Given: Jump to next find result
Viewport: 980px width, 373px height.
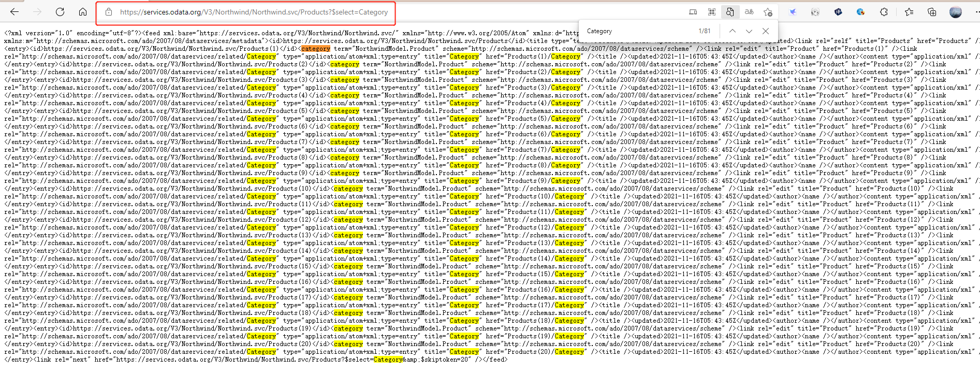Looking at the screenshot, I should pos(749,31).
